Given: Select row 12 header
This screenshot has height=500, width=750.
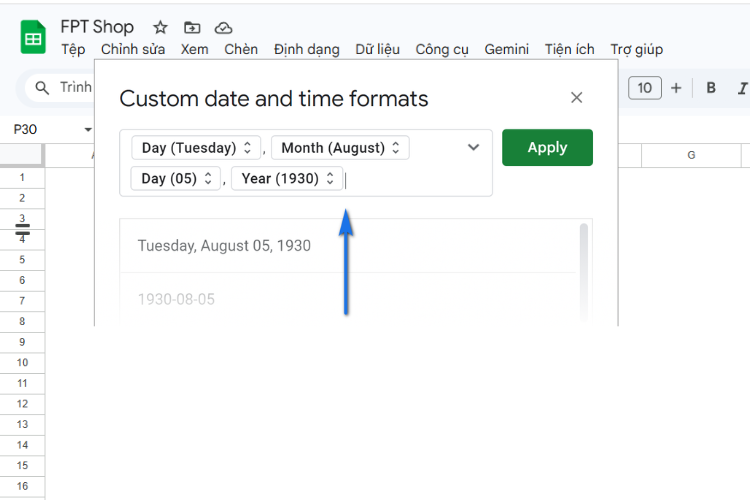Looking at the screenshot, I should pos(22,404).
